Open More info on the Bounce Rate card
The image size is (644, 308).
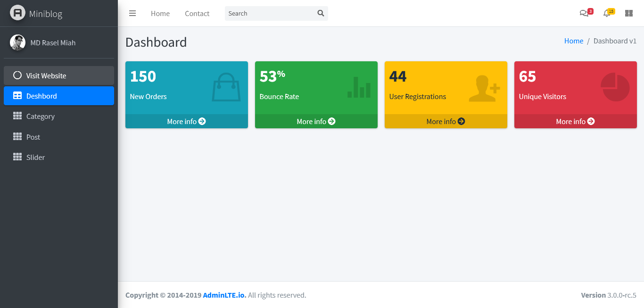[316, 121]
